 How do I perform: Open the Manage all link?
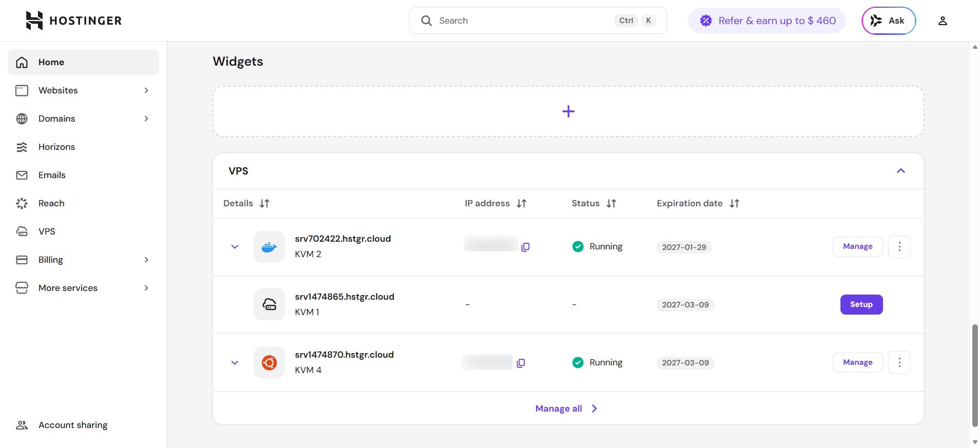point(566,408)
